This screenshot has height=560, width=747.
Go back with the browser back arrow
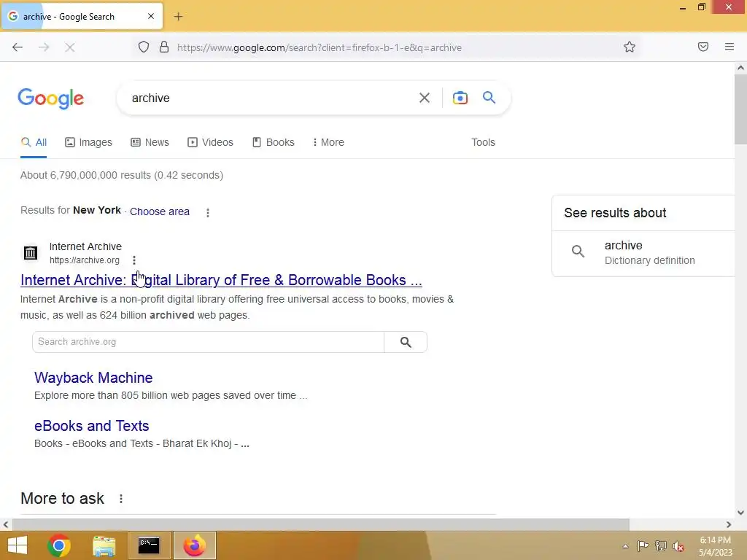pyautogui.click(x=18, y=47)
